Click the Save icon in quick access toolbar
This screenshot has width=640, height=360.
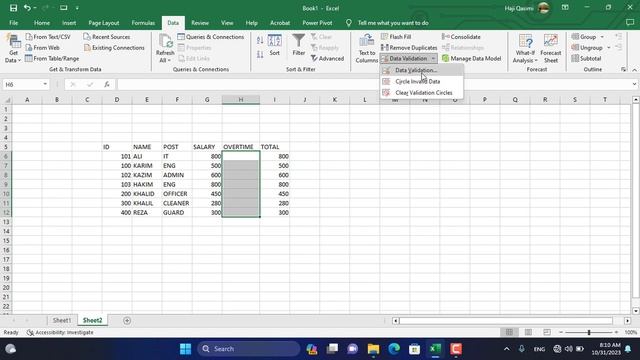(13, 8)
